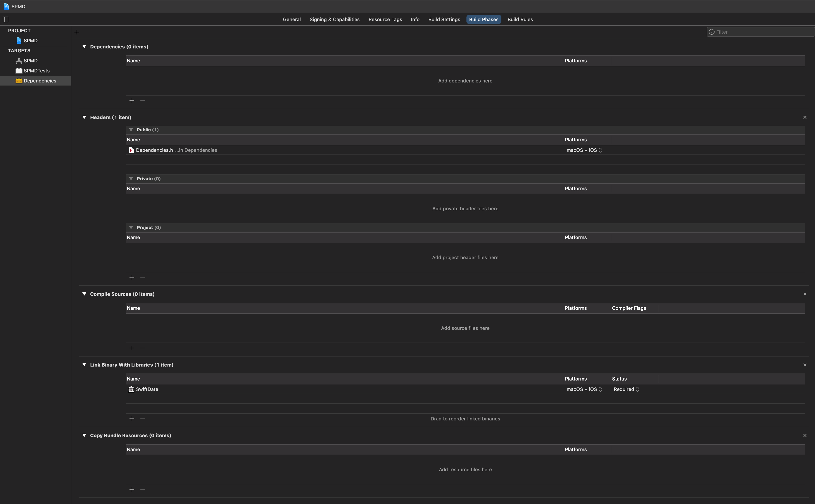The width and height of the screenshot is (815, 504).
Task: Toggle the navigator sidebar panel icon
Action: (5, 19)
